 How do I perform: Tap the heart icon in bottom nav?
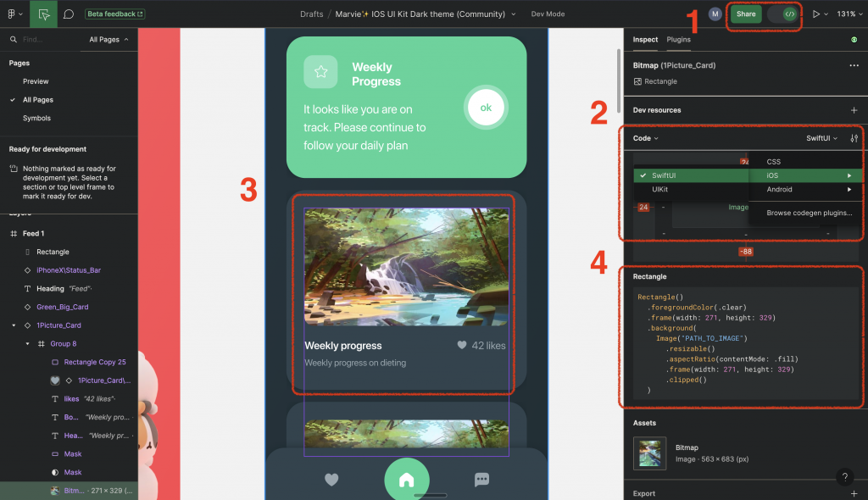tap(331, 480)
